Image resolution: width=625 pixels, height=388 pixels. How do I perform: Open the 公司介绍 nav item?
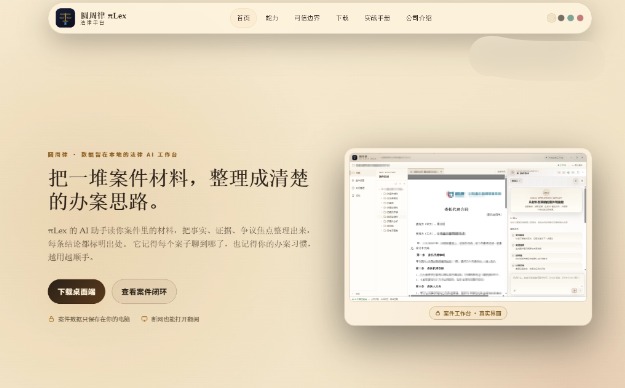click(419, 18)
